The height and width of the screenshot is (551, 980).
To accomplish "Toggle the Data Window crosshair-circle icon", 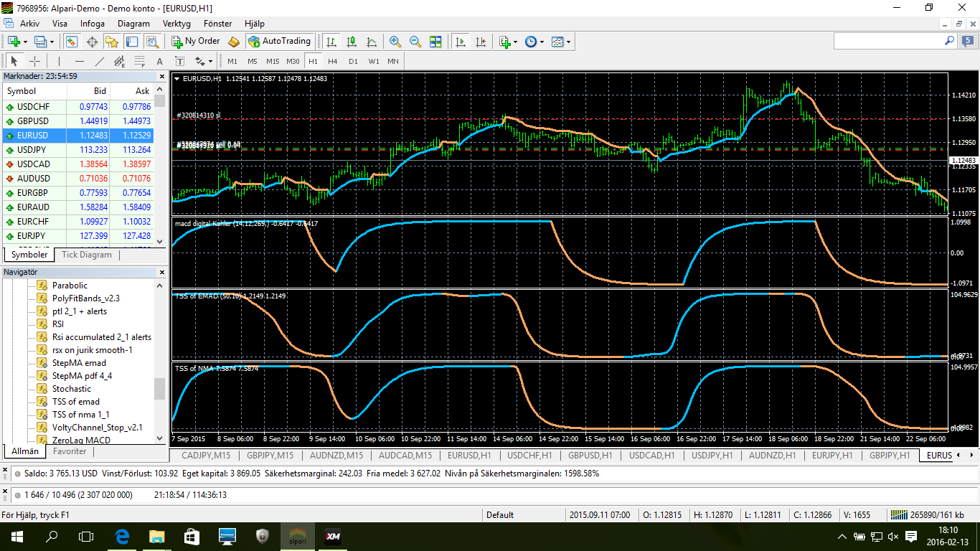I will [x=92, y=42].
